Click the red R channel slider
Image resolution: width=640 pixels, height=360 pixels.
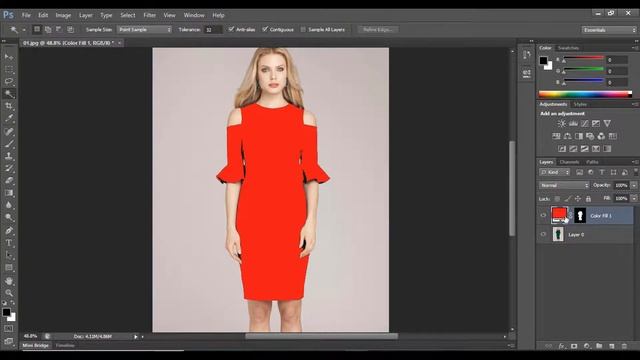584,58
